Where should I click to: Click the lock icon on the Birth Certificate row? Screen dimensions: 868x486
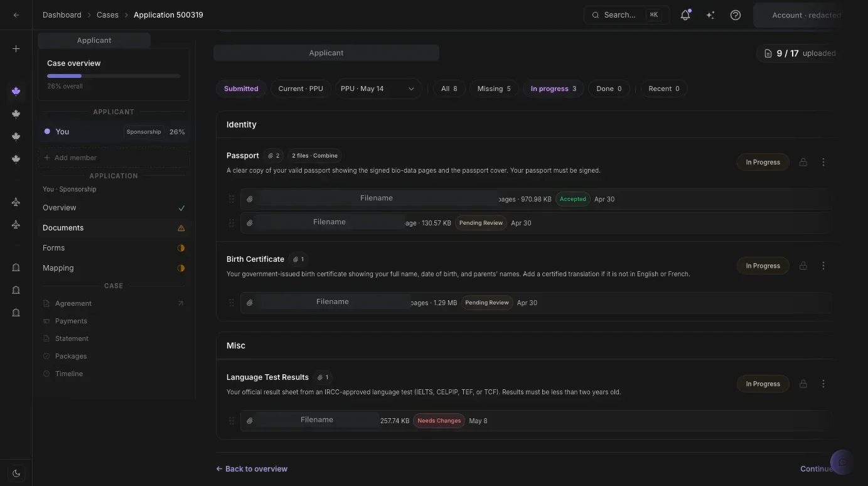803,266
